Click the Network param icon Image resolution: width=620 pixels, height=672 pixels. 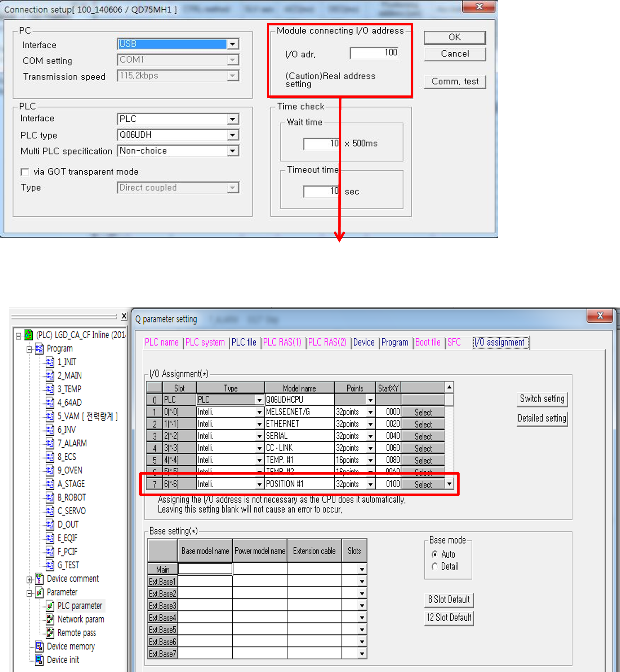[x=50, y=619]
